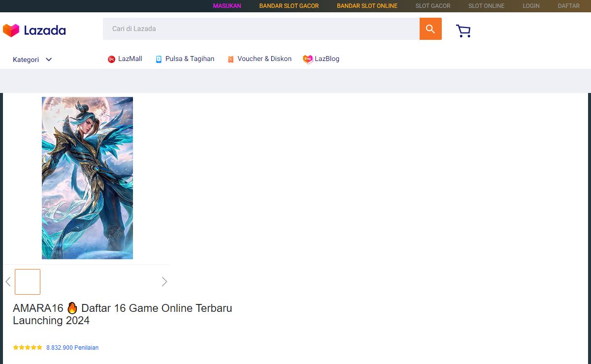Click in the Cari di Lazada search field
Viewport: 591px width, 364px height.
coord(261,29)
